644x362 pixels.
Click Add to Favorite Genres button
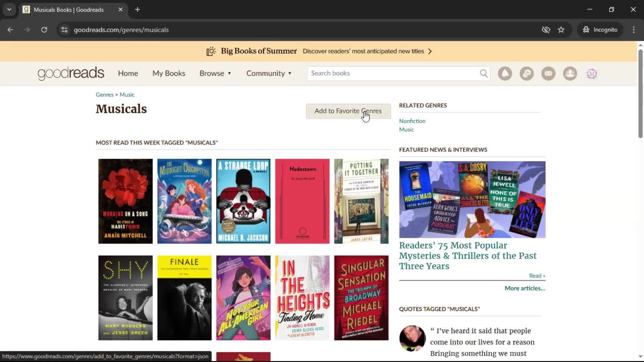[x=348, y=111]
